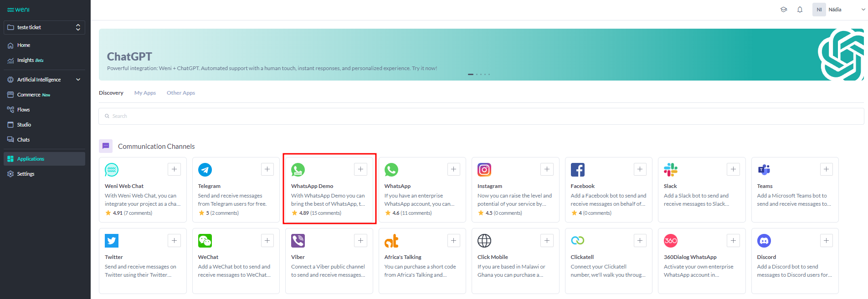The width and height of the screenshot is (868, 299).
Task: Click the Discord app icon
Action: 764,241
